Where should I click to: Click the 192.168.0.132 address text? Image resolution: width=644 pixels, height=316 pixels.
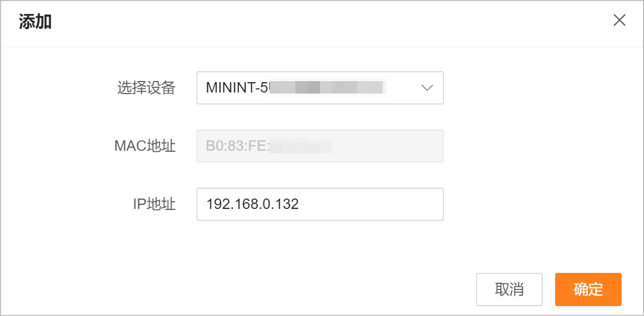click(253, 204)
